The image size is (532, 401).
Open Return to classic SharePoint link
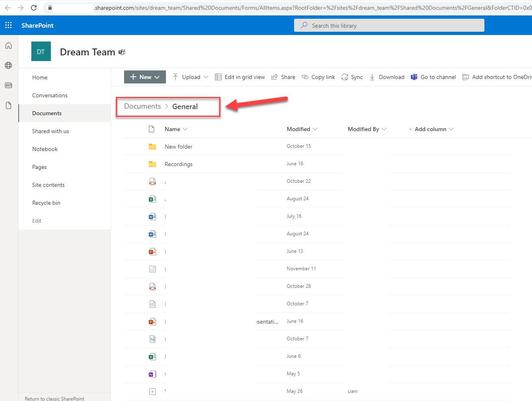(x=54, y=398)
